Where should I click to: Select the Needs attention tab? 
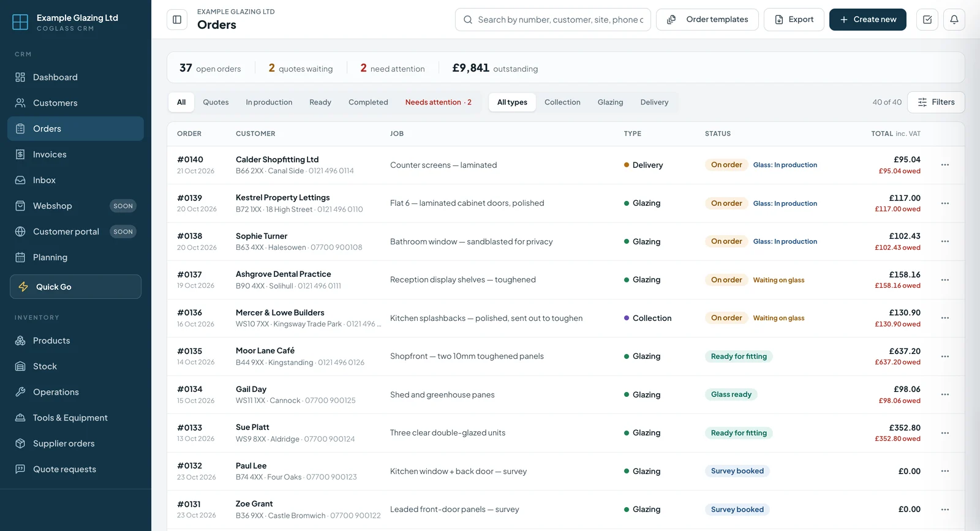click(x=438, y=102)
